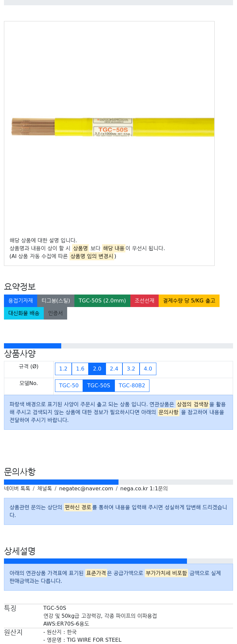Screen dimensions: 237x644
Task: Click the blue 용접기자재 tag
Action: tap(20, 300)
